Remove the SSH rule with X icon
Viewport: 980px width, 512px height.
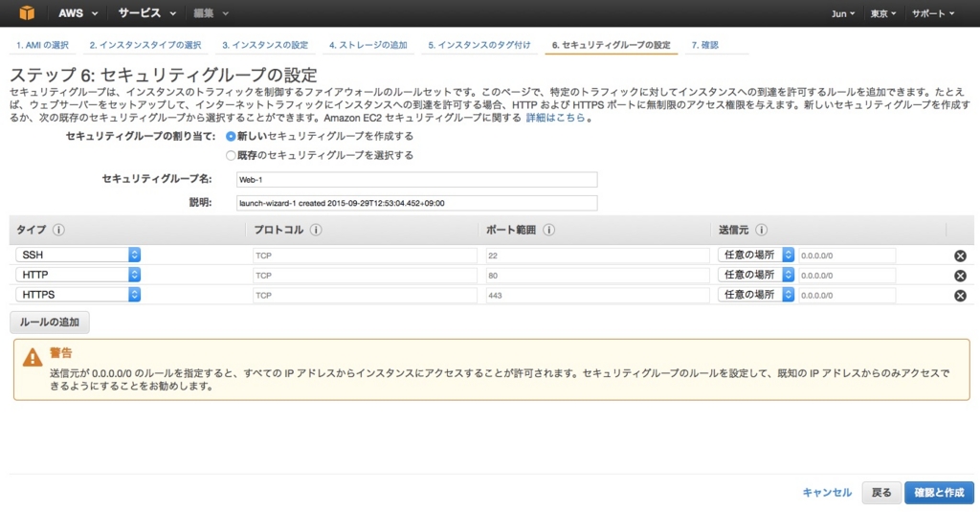click(x=960, y=256)
